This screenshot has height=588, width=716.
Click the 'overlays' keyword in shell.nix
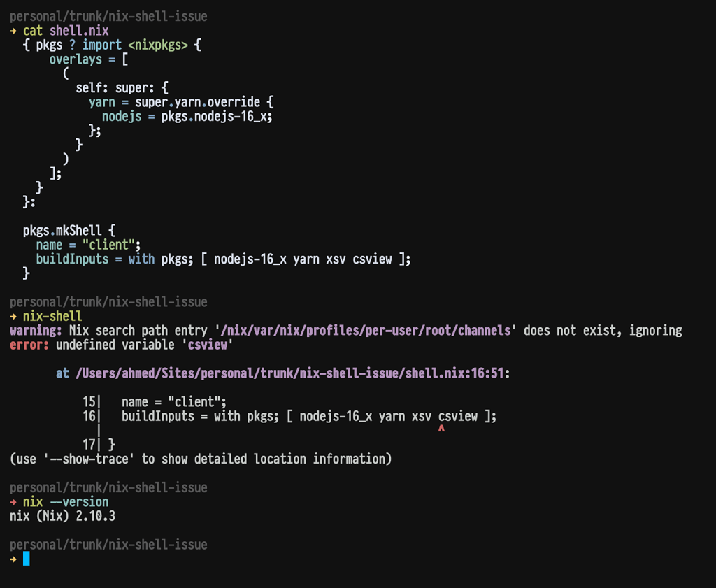click(x=76, y=59)
